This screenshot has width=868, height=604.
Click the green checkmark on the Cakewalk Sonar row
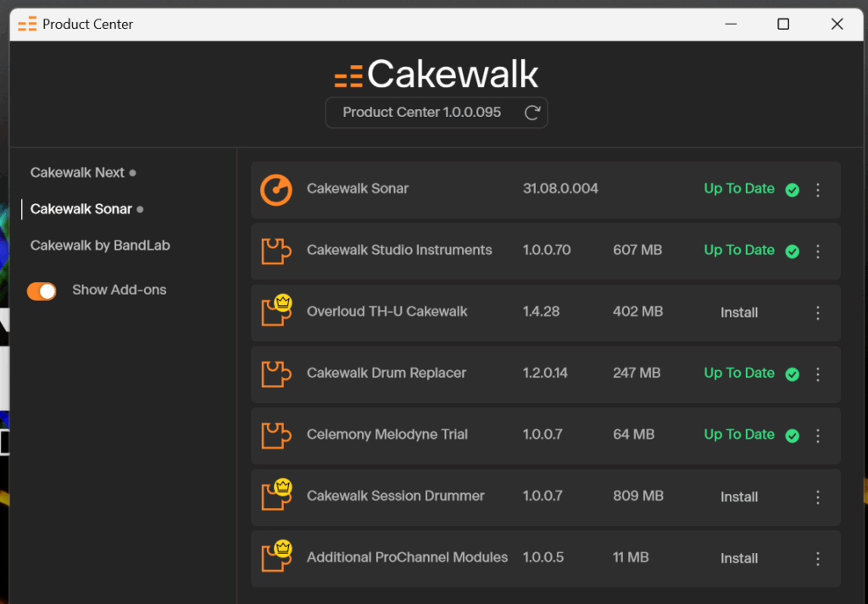(x=793, y=191)
